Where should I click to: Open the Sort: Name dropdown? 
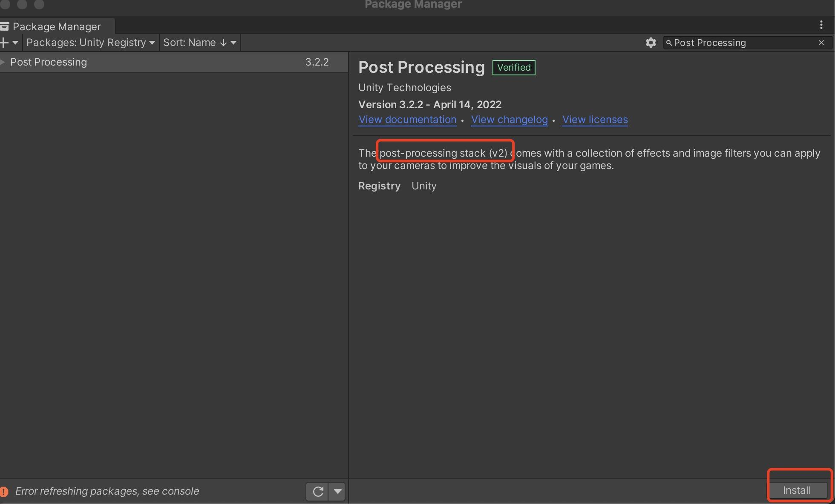(x=199, y=43)
